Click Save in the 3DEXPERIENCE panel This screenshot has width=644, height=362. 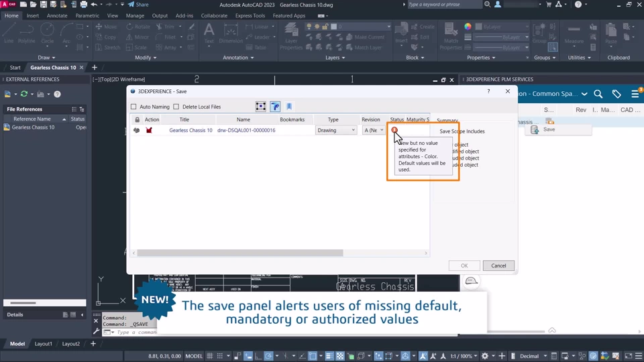[549, 129]
